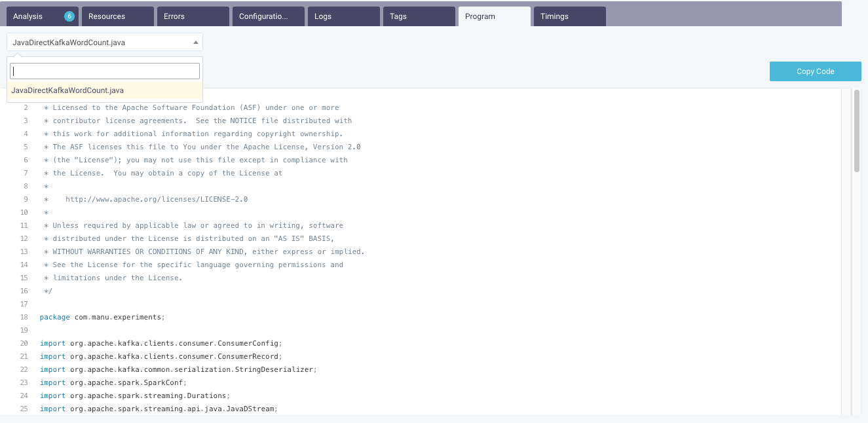Click the Copy Code button

tap(815, 71)
